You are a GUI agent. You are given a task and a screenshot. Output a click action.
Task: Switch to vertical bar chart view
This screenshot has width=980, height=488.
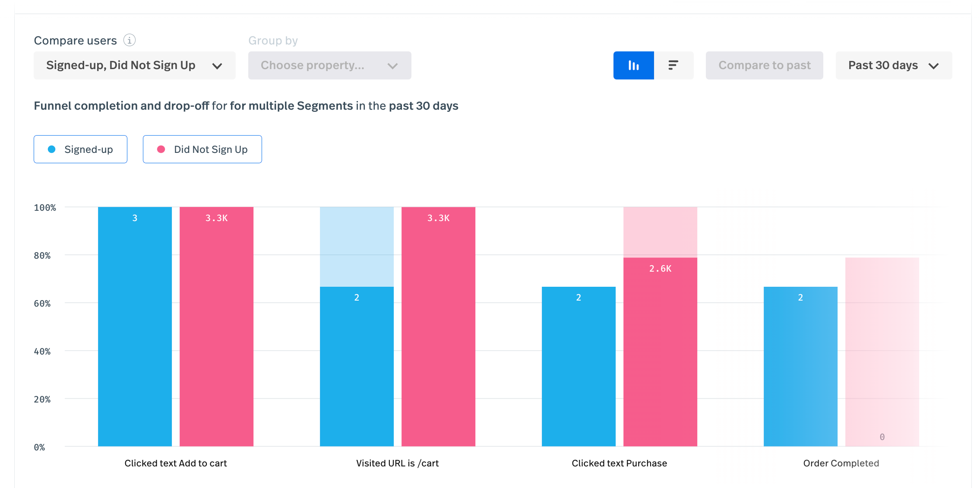click(x=633, y=65)
